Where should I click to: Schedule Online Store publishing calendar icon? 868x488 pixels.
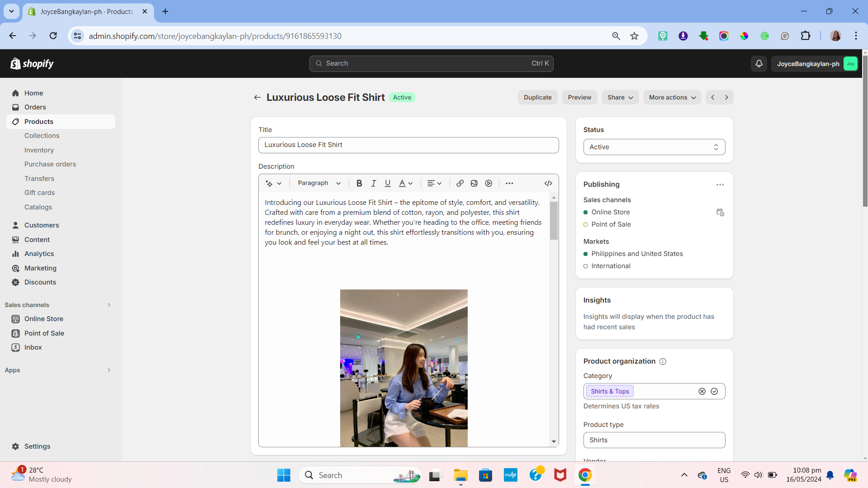[x=720, y=212]
